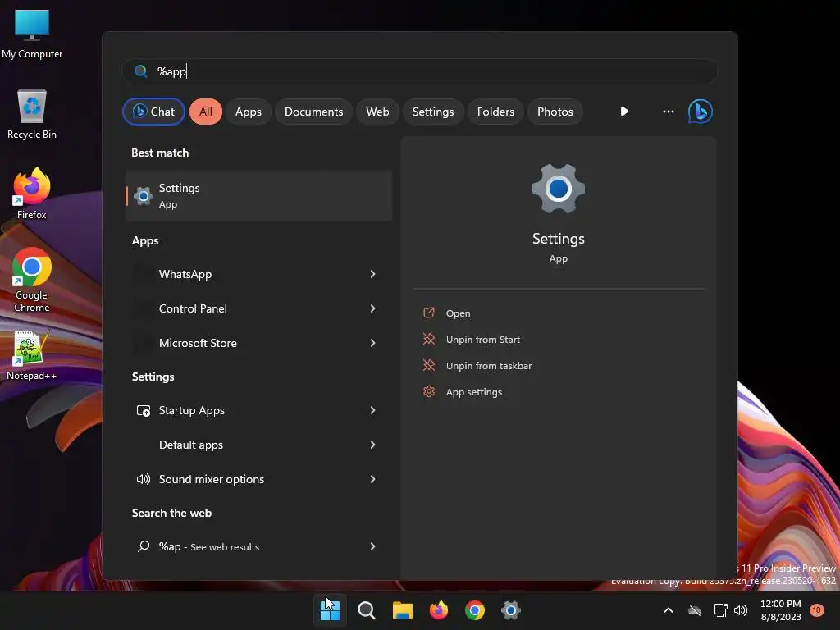Open the more options ellipsis menu

click(668, 112)
